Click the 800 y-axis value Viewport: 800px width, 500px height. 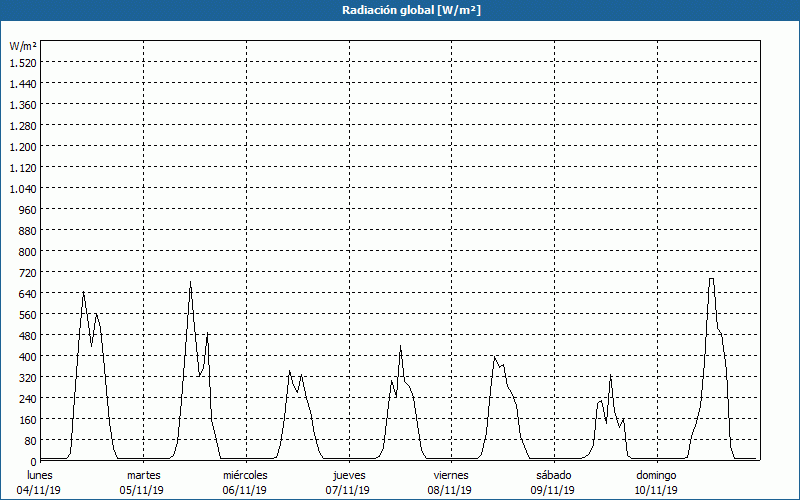(29, 252)
